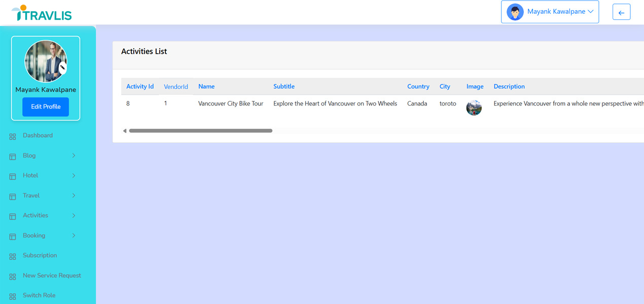Open the Booking menu item
Screen dimensions: 644x304
click(34, 236)
